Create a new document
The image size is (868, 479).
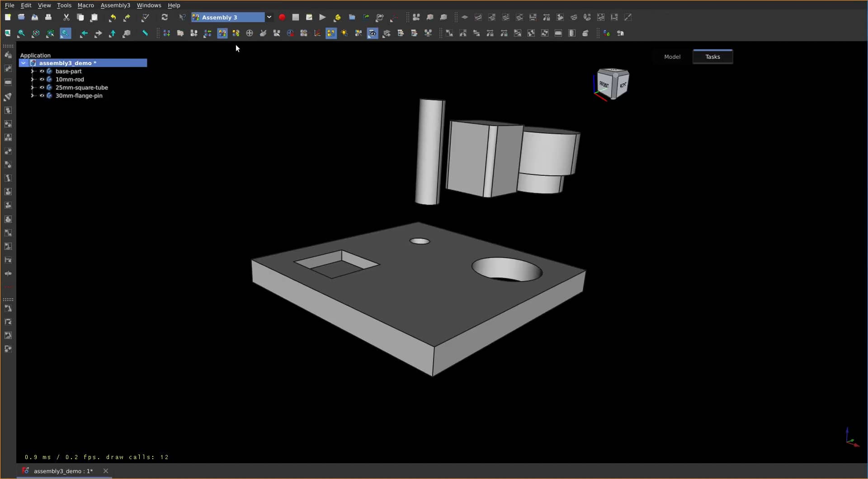click(8, 17)
